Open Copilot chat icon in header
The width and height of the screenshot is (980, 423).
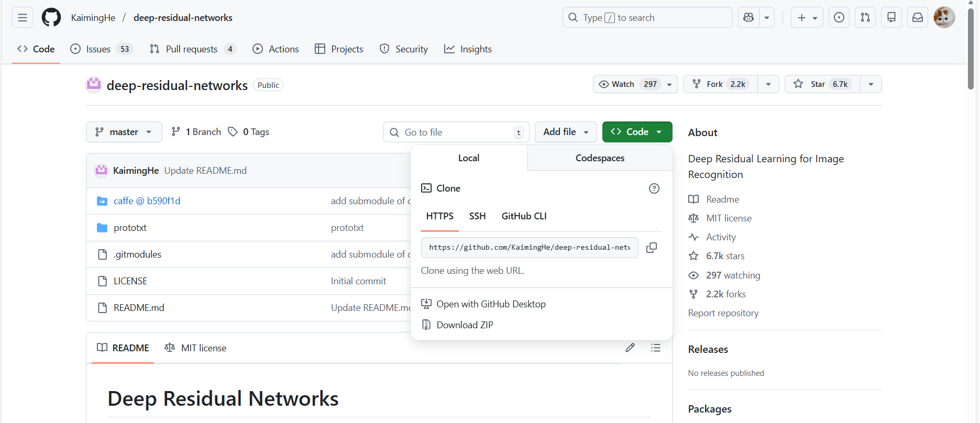point(748,18)
